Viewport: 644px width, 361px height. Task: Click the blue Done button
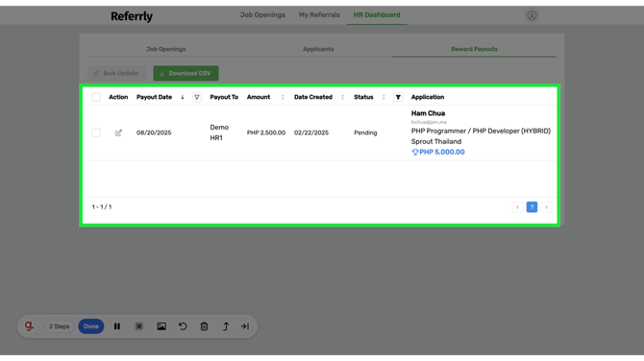pos(90,326)
